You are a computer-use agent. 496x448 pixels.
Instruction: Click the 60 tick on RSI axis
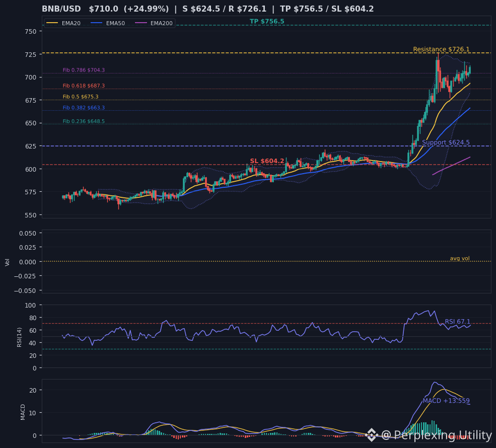[x=33, y=330]
